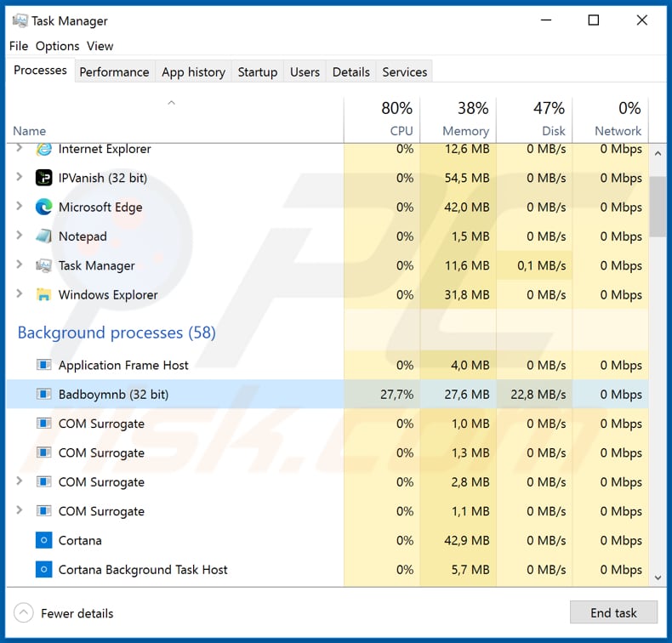Click the Cortana process icon
This screenshot has height=643, width=672.
[x=43, y=540]
